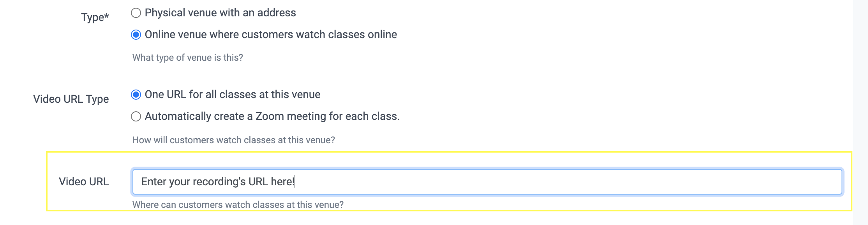Screen dimensions: 868x225
Task: Click the 'What type of venue is this?' hint
Action: [187, 58]
